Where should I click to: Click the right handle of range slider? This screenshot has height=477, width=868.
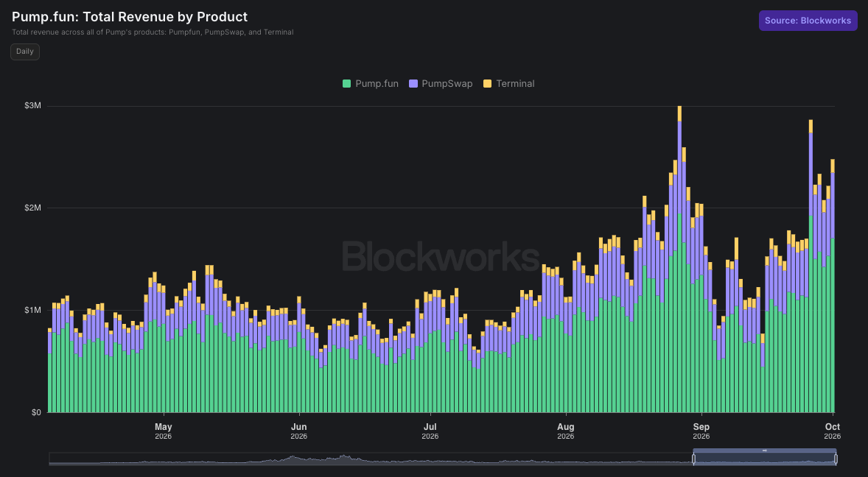coord(836,459)
